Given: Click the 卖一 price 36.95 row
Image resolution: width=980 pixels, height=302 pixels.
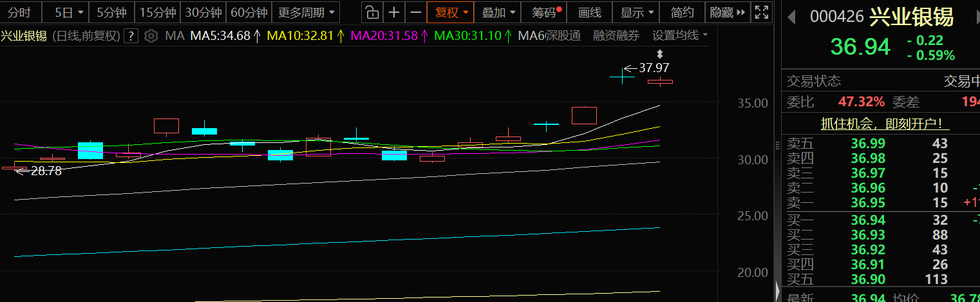Looking at the screenshot, I should [x=868, y=203].
